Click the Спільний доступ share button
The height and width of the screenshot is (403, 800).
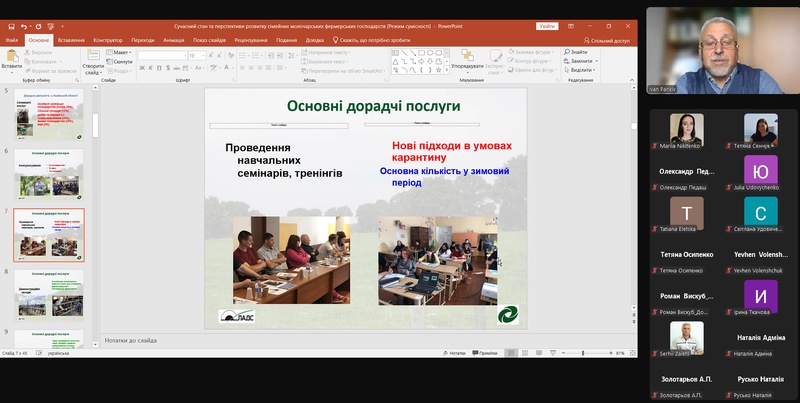pos(608,40)
